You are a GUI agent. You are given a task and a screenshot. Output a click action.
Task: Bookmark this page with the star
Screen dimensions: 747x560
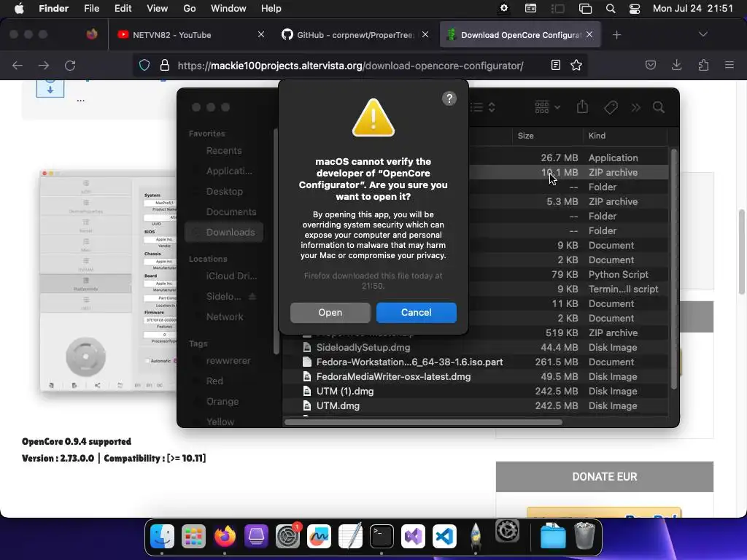tap(576, 65)
